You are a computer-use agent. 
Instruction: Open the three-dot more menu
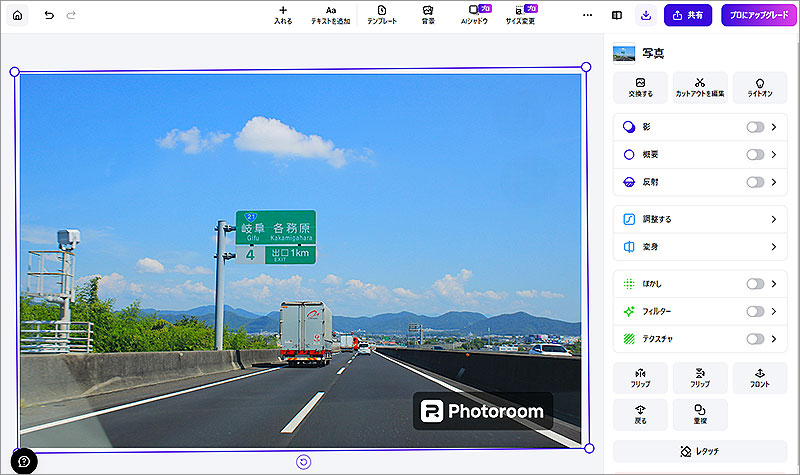tap(587, 15)
